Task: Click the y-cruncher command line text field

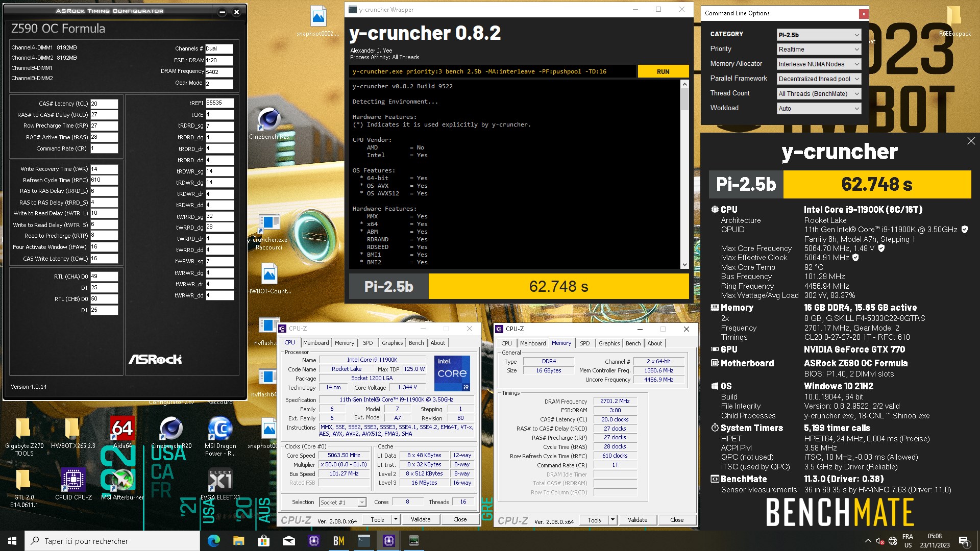Action: tap(493, 71)
